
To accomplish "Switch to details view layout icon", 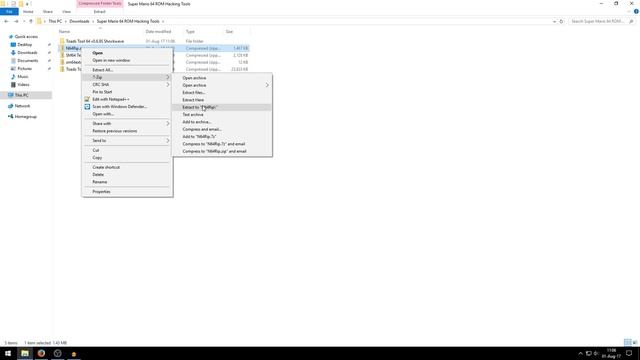I will point(627,342).
